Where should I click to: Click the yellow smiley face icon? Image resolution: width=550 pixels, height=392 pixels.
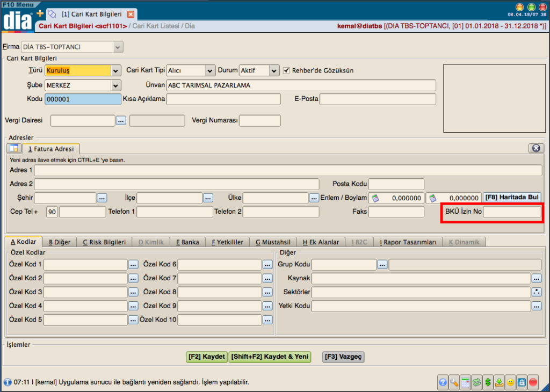pos(510,382)
